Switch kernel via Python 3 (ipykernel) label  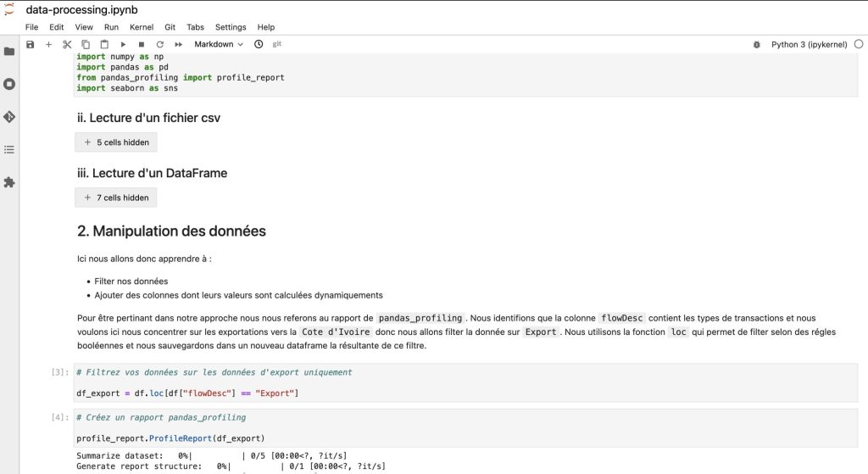click(x=809, y=44)
